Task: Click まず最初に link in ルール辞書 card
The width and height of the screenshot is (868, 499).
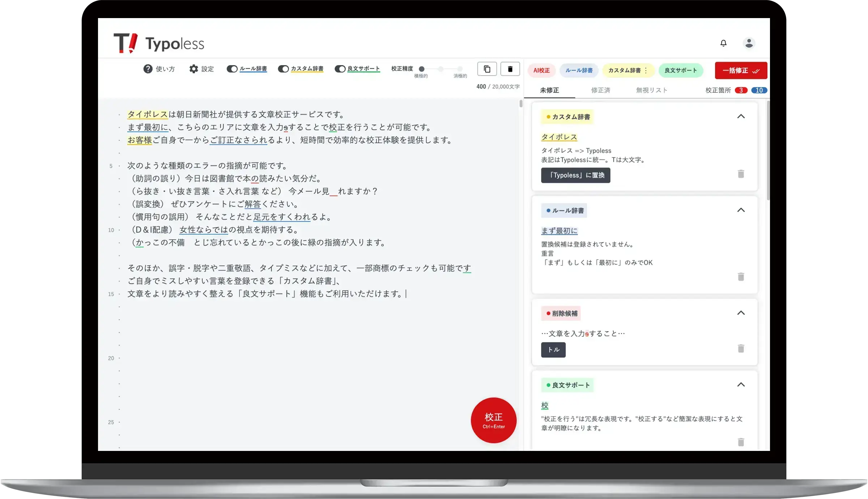Action: (559, 231)
